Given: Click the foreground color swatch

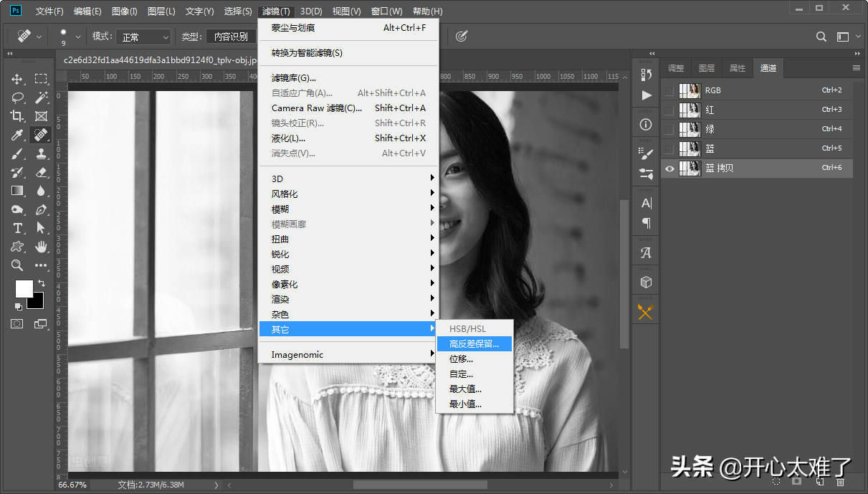Looking at the screenshot, I should coord(24,288).
